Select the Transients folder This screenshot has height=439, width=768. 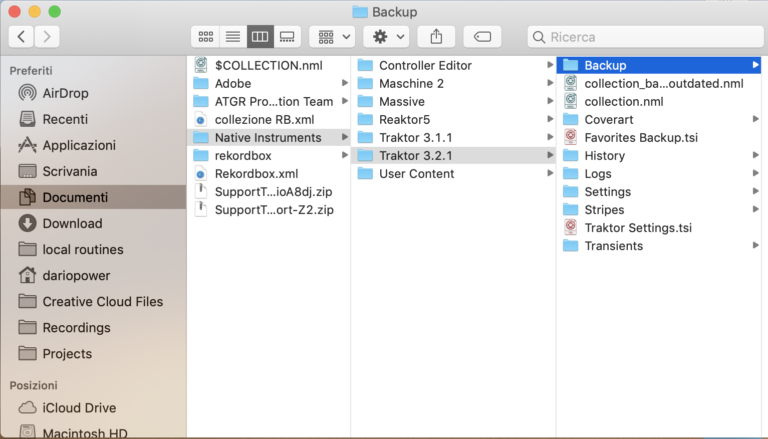[659, 246]
